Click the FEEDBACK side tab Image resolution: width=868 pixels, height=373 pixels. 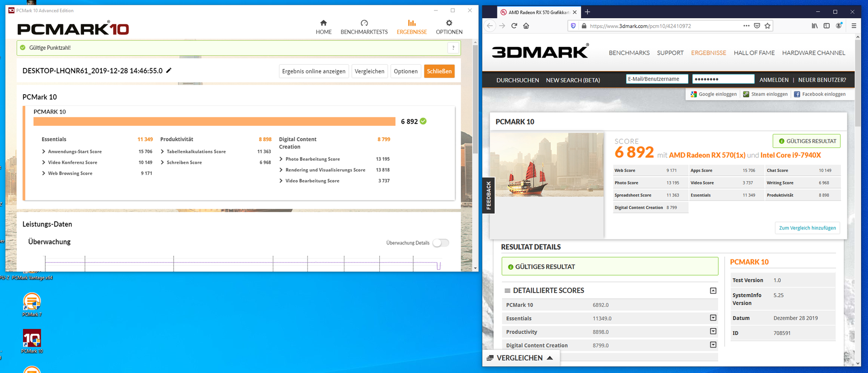pos(488,196)
